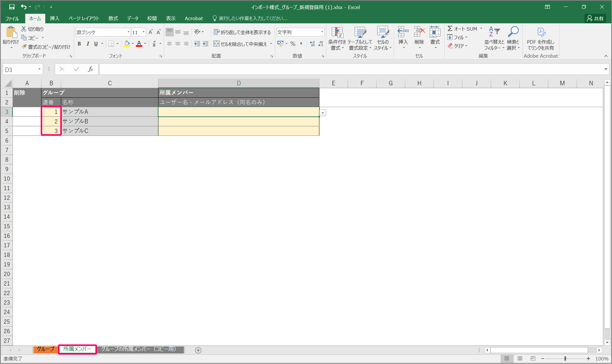Open the number format dropdown showing 文字列
Viewport: 612px width, 364px height.
click(x=322, y=32)
